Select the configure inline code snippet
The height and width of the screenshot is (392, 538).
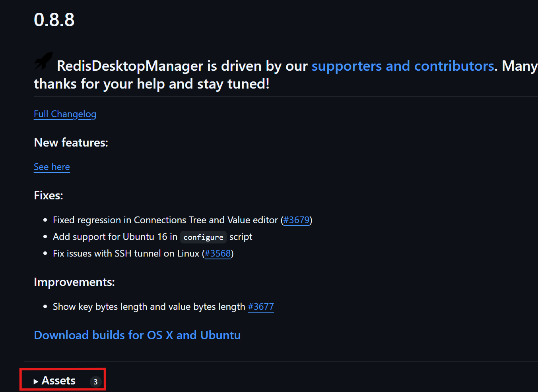click(x=203, y=237)
